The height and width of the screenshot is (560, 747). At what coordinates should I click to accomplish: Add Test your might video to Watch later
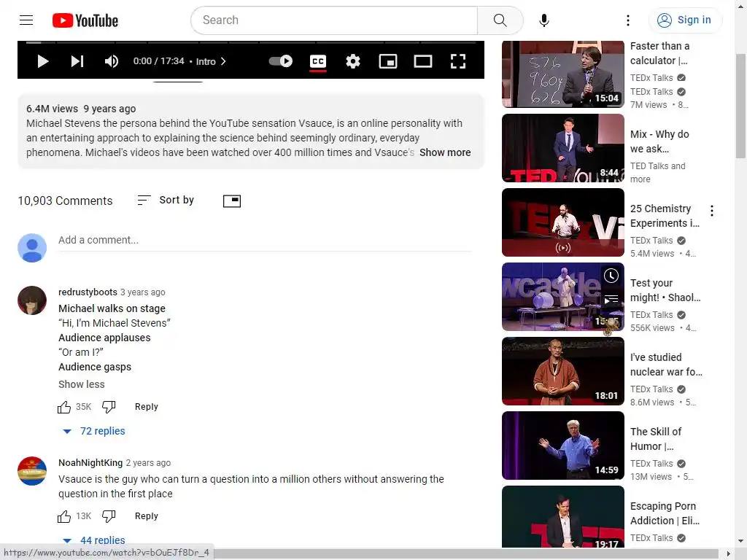click(x=611, y=276)
